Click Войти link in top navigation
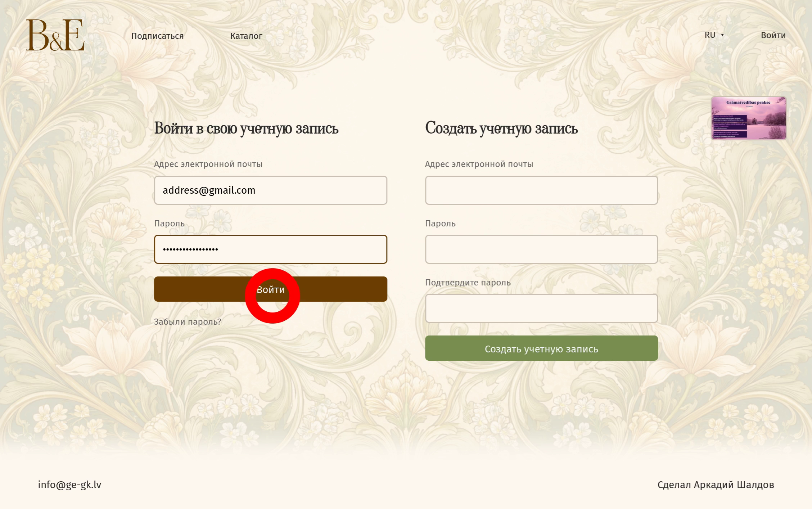The image size is (812, 509). click(773, 35)
